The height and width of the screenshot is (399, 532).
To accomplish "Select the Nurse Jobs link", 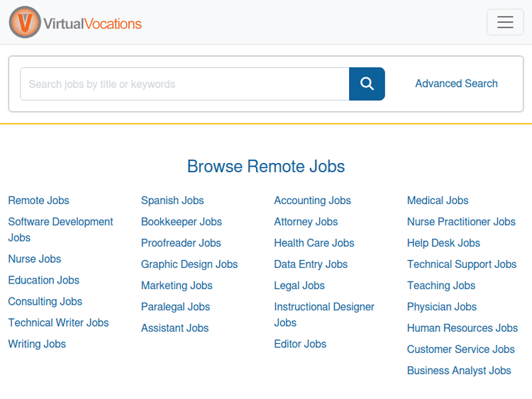I will point(35,259).
